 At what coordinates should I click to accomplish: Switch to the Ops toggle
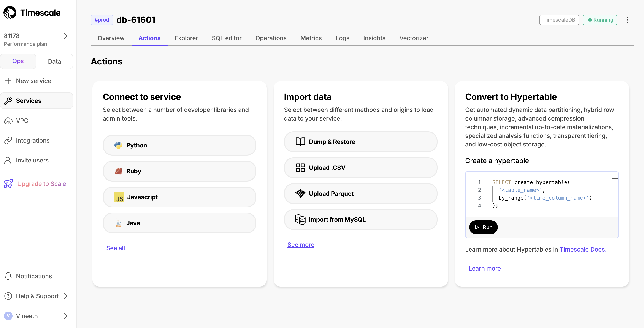click(18, 61)
